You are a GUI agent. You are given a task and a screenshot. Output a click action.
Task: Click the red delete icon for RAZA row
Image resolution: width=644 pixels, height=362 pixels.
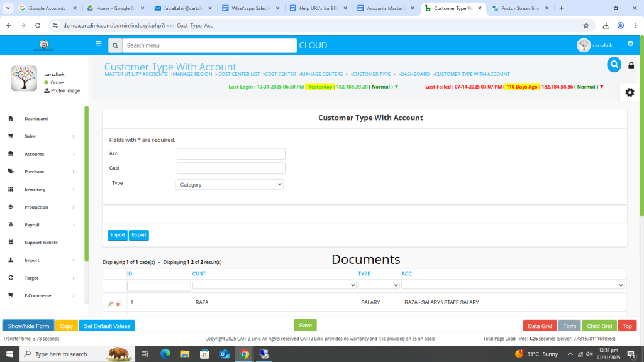tap(118, 304)
